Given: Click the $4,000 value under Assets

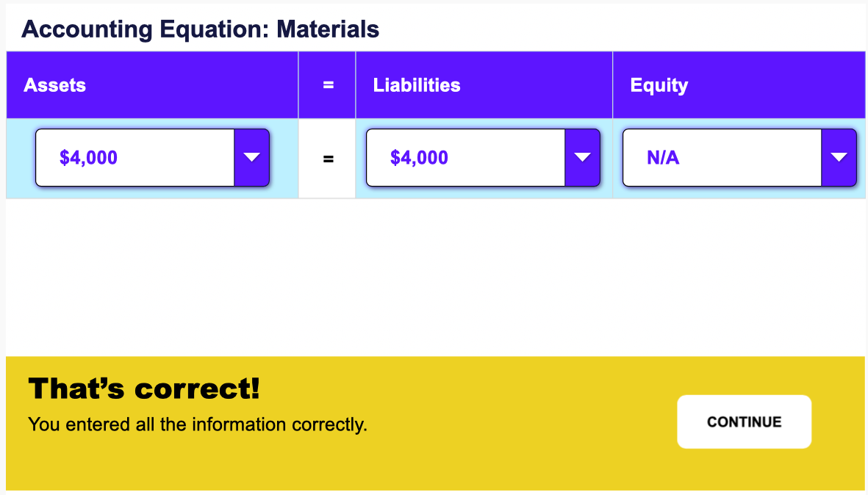Looking at the screenshot, I should [x=89, y=157].
